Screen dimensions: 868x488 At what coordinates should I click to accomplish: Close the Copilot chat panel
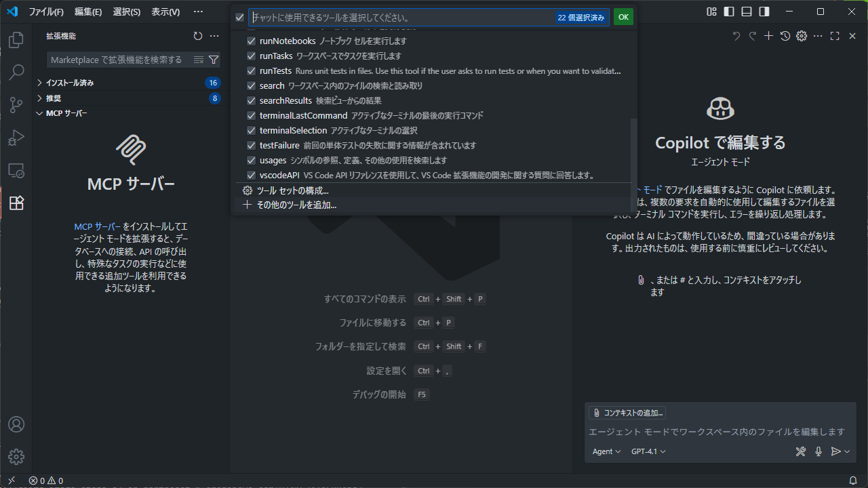(852, 36)
